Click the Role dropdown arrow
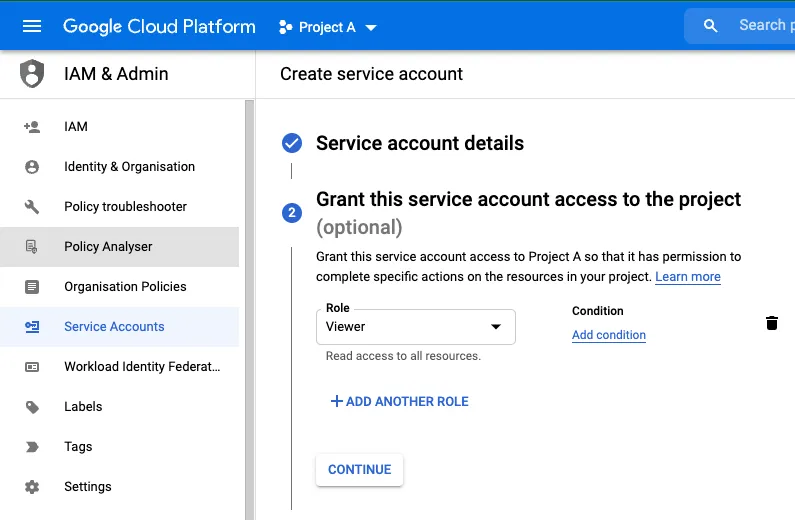 pyautogui.click(x=496, y=327)
